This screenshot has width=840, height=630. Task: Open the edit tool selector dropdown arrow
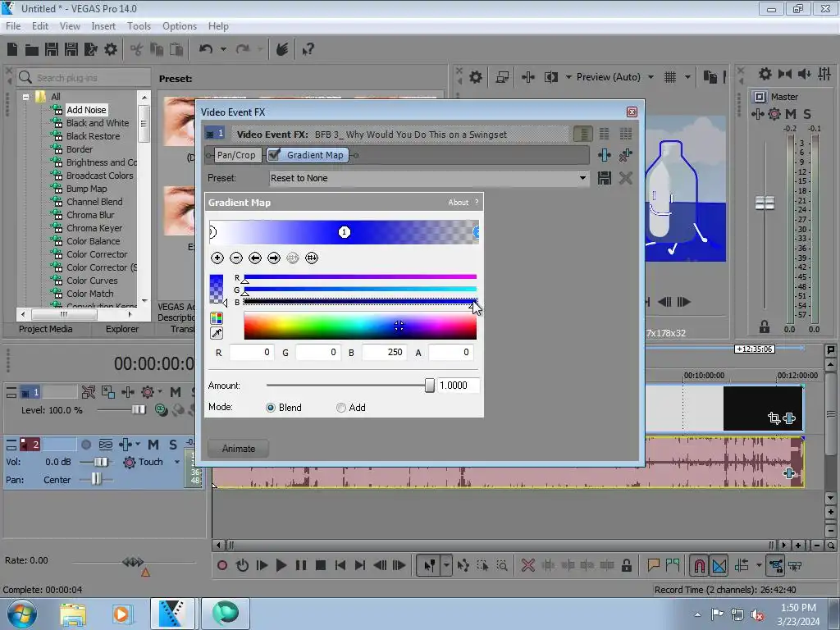click(x=446, y=565)
